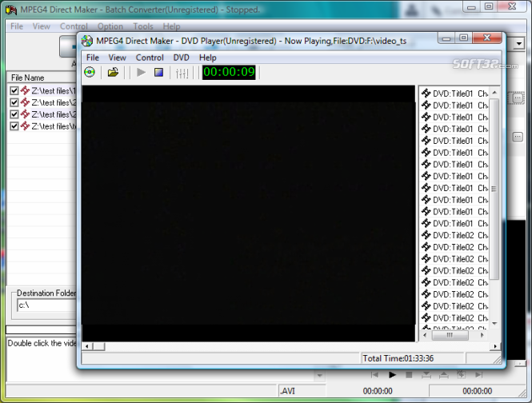This screenshot has height=403, width=532.
Task: Open the Option menu in Batch Converter
Action: click(x=110, y=26)
